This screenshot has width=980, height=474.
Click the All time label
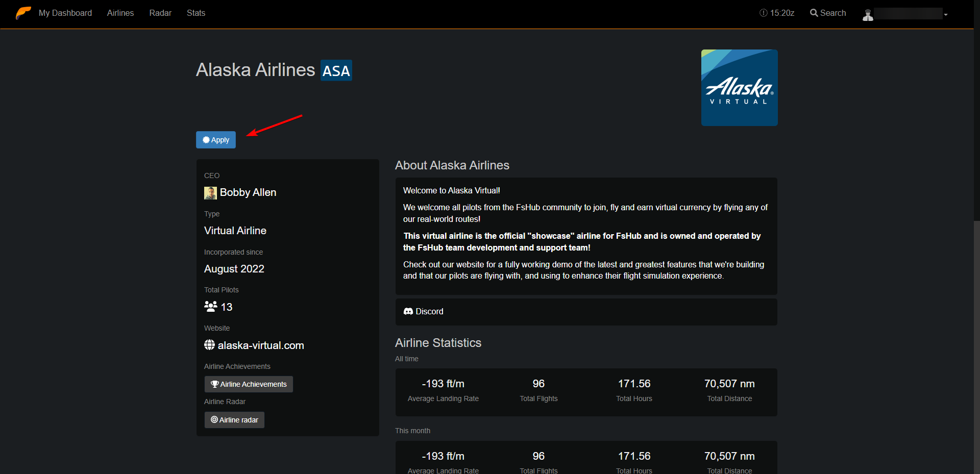(x=407, y=359)
